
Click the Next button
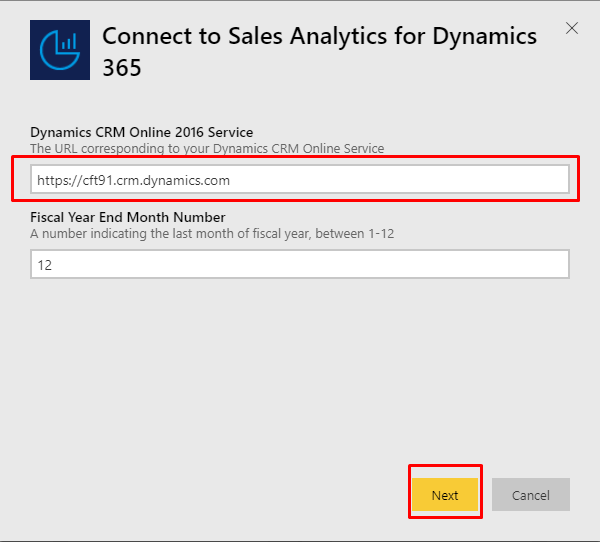click(445, 495)
